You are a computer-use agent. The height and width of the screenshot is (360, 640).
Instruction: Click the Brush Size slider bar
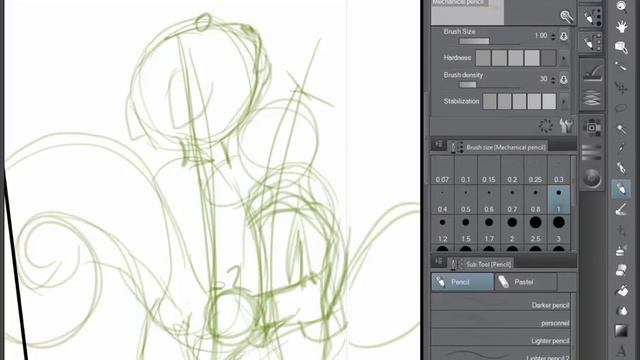click(x=489, y=41)
